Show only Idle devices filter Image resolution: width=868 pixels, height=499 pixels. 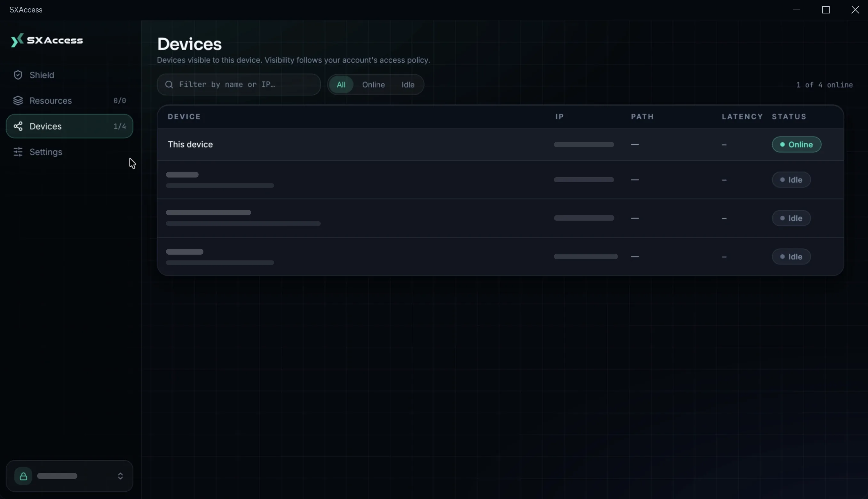[408, 85]
